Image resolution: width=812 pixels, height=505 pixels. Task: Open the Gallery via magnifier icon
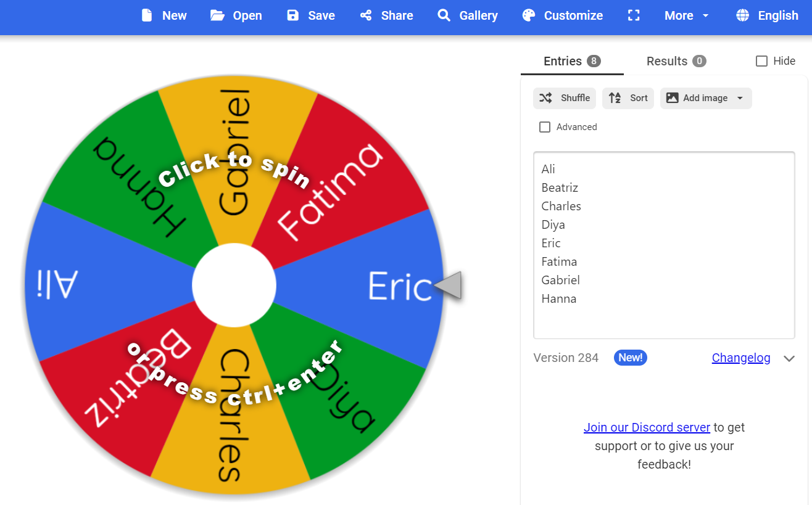[x=444, y=15]
